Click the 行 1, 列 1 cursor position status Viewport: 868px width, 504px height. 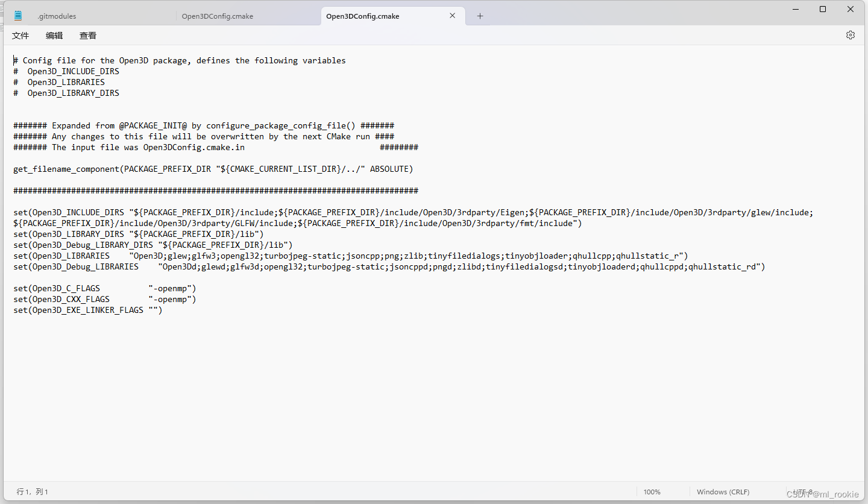pos(33,492)
